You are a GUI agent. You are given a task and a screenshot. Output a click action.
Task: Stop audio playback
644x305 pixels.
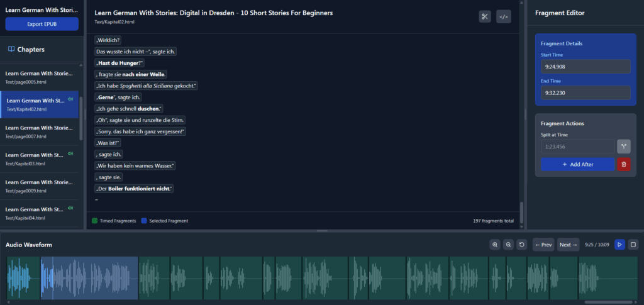pyautogui.click(x=633, y=245)
